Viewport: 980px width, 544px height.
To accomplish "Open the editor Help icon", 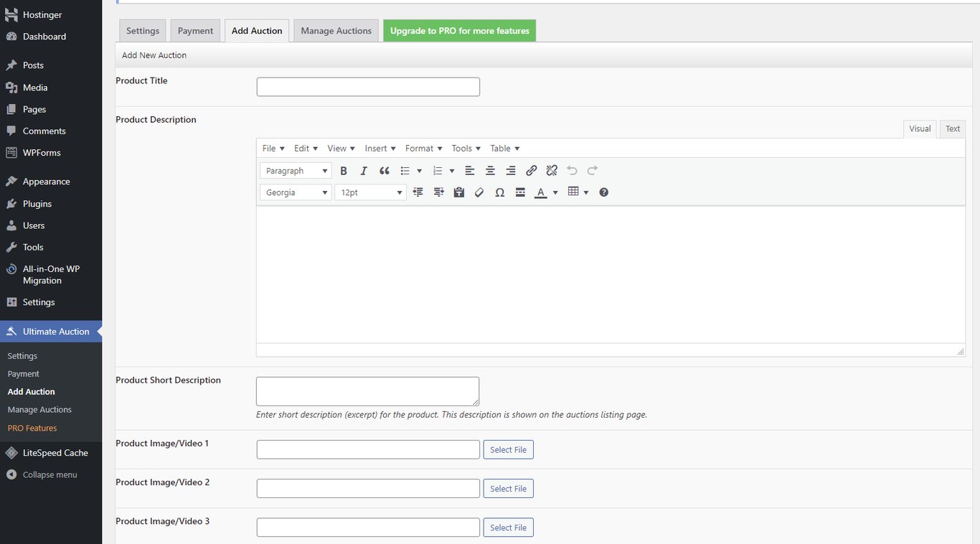I will [x=603, y=192].
